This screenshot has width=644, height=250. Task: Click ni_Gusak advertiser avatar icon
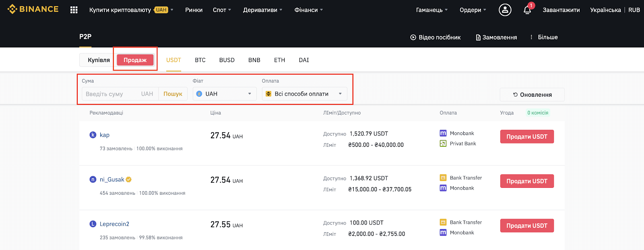point(93,179)
